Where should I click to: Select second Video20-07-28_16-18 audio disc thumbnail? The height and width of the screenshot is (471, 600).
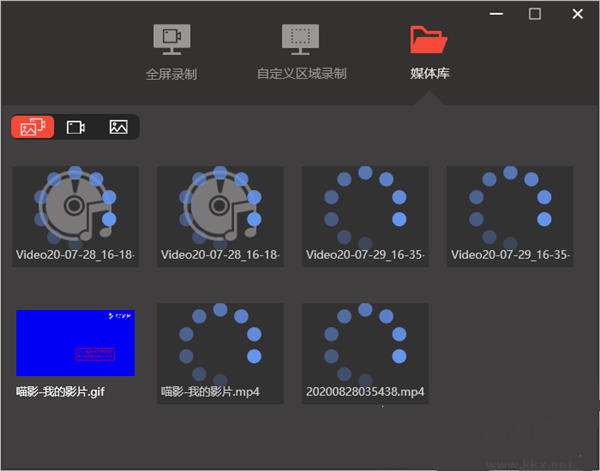tap(220, 216)
